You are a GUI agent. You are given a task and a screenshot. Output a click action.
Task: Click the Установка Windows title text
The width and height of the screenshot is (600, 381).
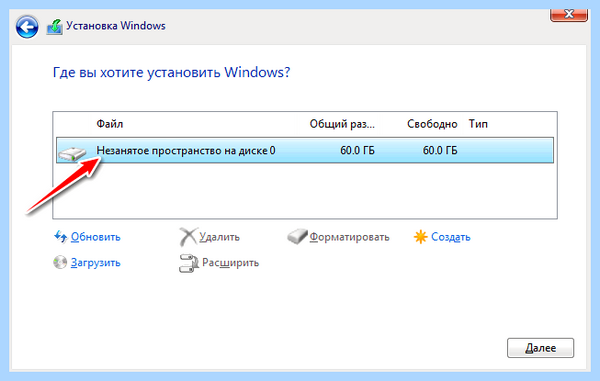click(116, 26)
